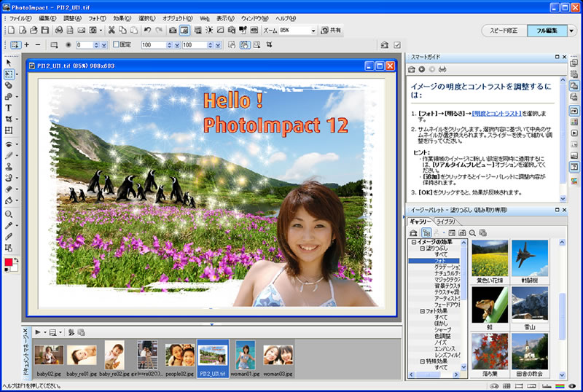Click the Redo arrow icon
This screenshot has height=392, width=583.
tap(159, 30)
